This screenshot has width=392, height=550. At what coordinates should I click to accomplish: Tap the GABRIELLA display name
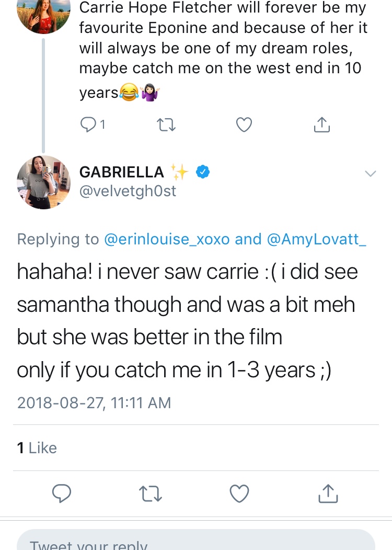(122, 172)
